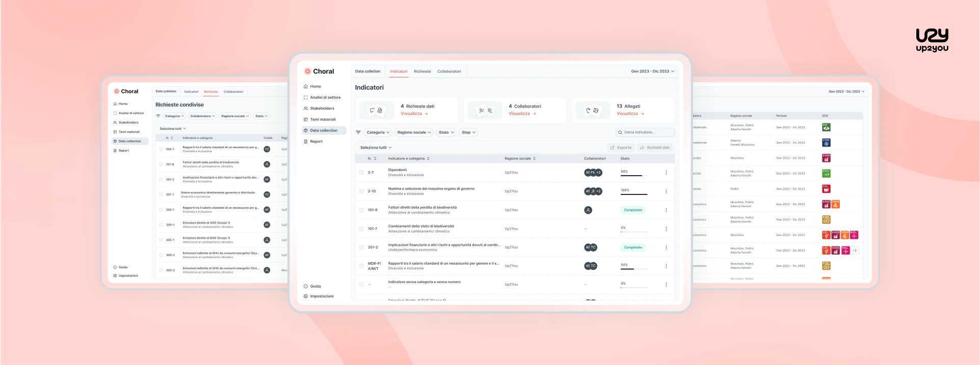Click the single user avatar on row 101-6
The width and height of the screenshot is (980, 365).
[588, 210]
